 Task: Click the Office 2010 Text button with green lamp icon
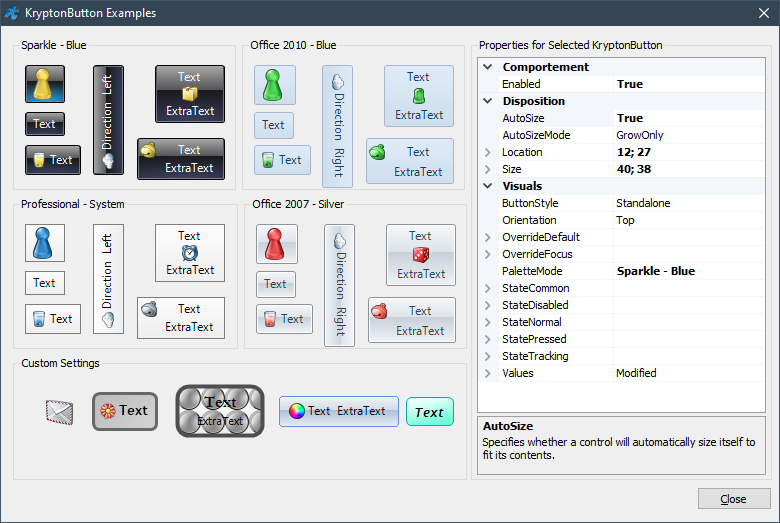[x=419, y=96]
